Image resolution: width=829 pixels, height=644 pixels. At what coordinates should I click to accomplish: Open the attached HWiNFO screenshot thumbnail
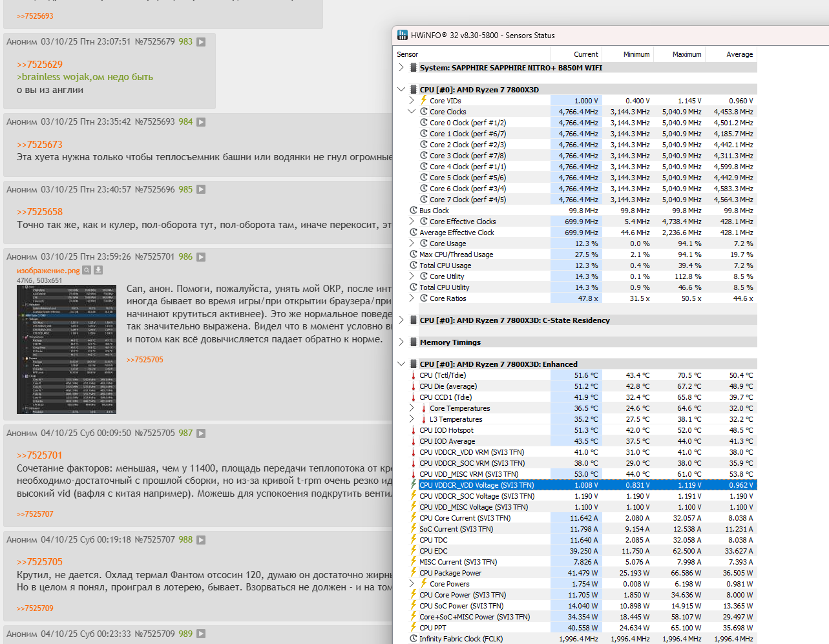(x=67, y=349)
